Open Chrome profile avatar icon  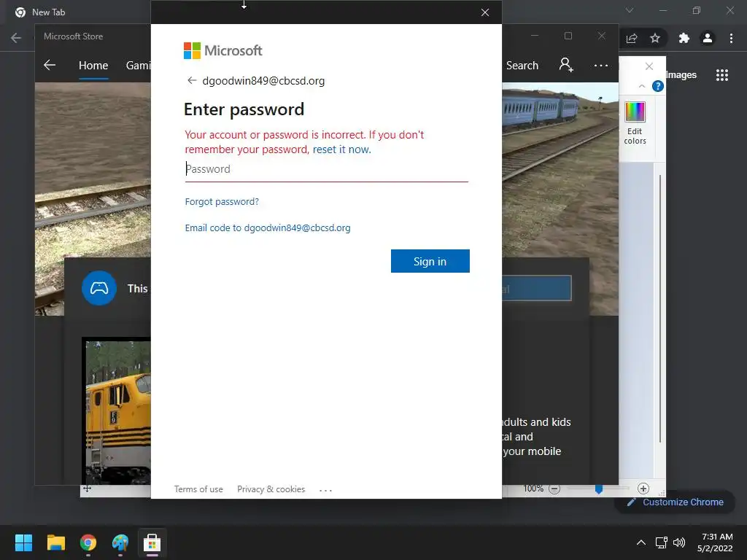pos(708,38)
